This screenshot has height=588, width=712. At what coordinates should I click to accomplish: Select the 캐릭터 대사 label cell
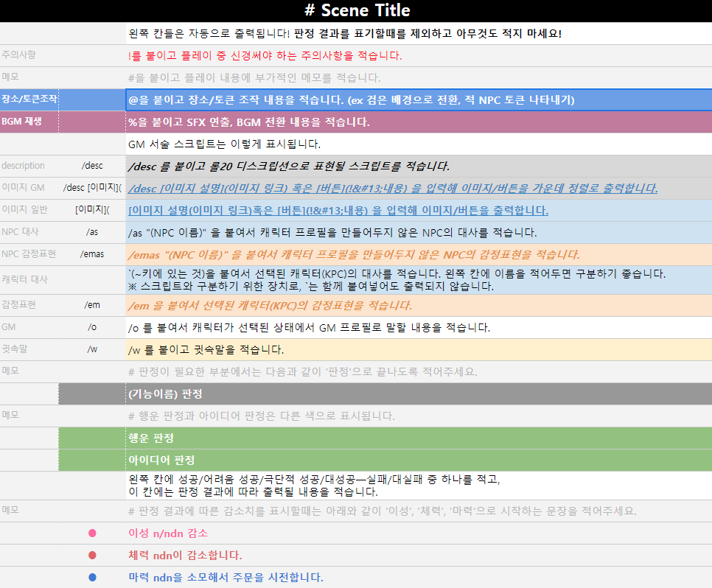29,280
